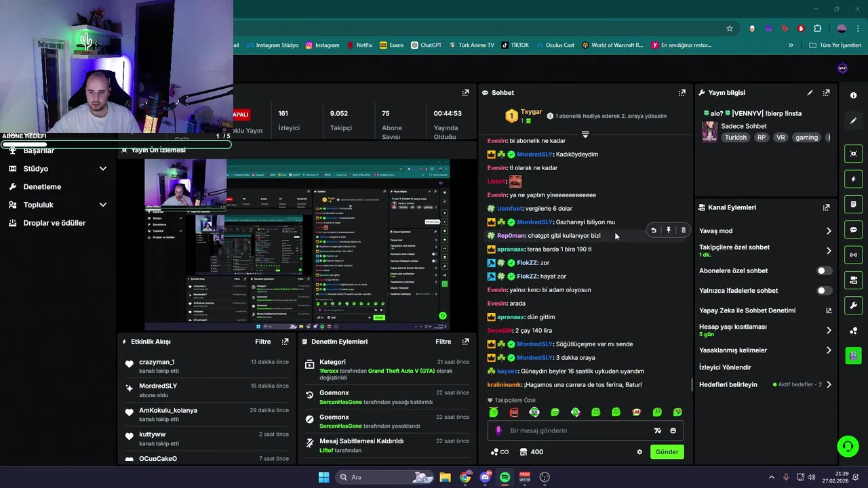
Task: Pop out the Sohbet chat panel
Action: (682, 93)
